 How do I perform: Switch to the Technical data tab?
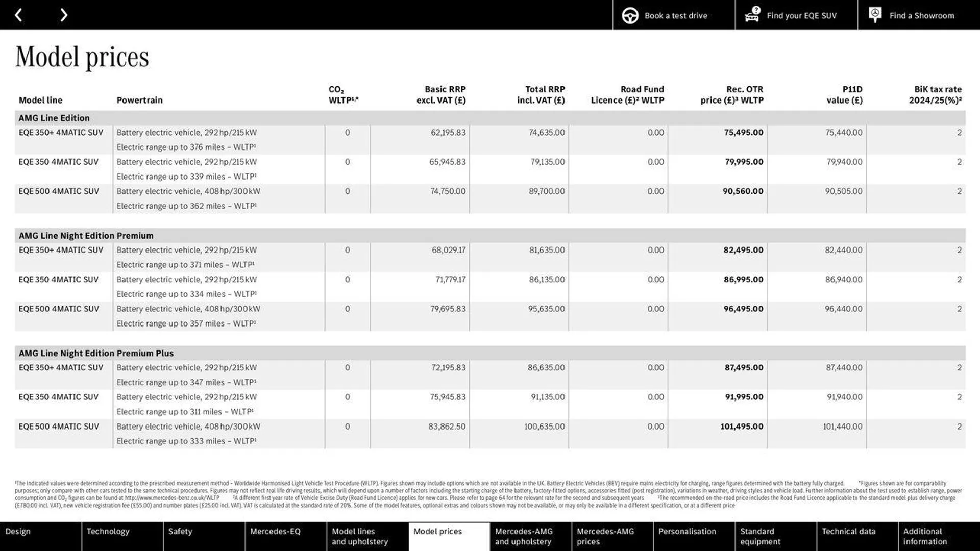(x=857, y=536)
